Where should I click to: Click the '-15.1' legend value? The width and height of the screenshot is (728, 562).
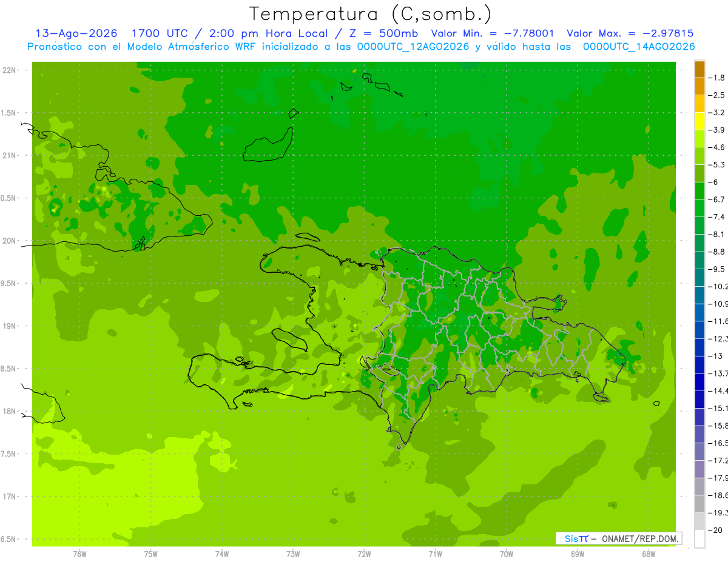718,408
